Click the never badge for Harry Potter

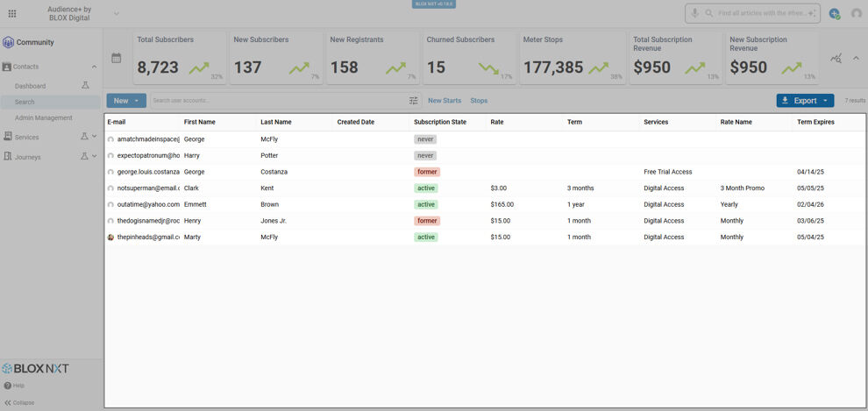click(x=425, y=155)
